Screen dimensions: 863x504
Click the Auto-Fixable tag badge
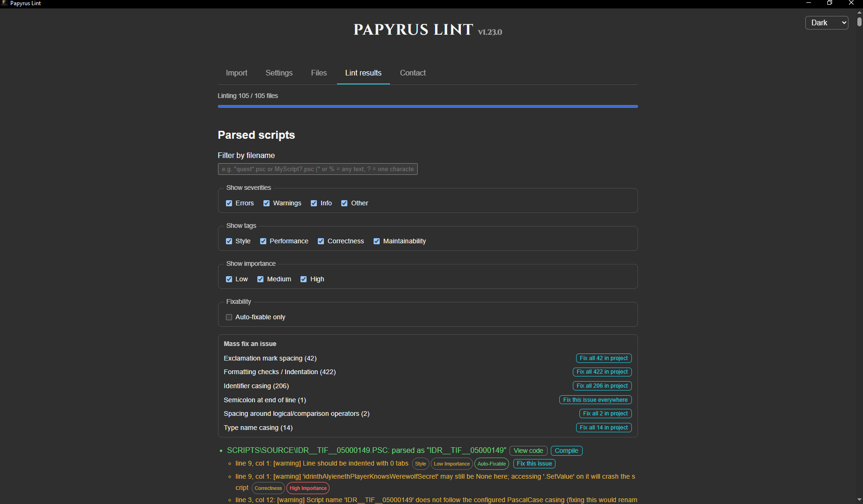point(491,464)
